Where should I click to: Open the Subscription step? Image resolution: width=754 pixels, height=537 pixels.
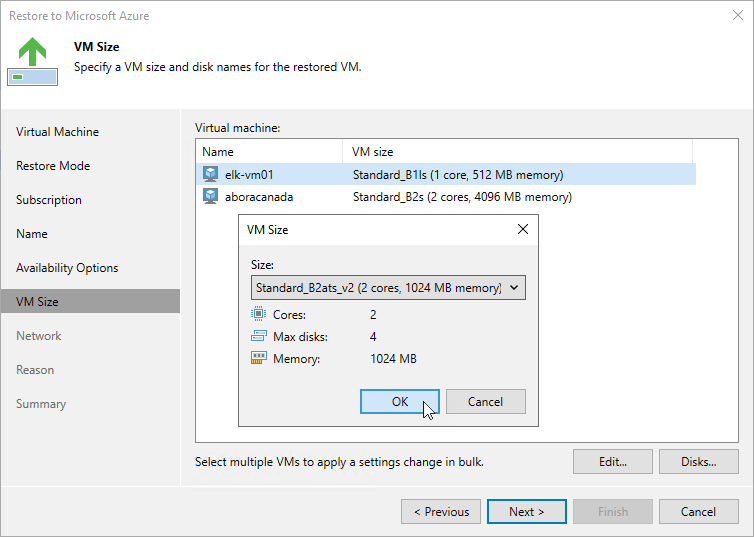(49, 200)
